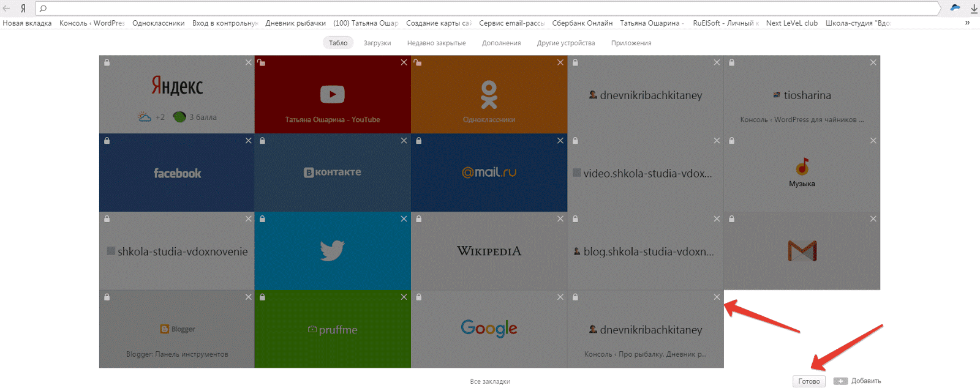This screenshot has width=980, height=391.
Task: Remove the @mail.ru tile with its X
Action: (560, 141)
